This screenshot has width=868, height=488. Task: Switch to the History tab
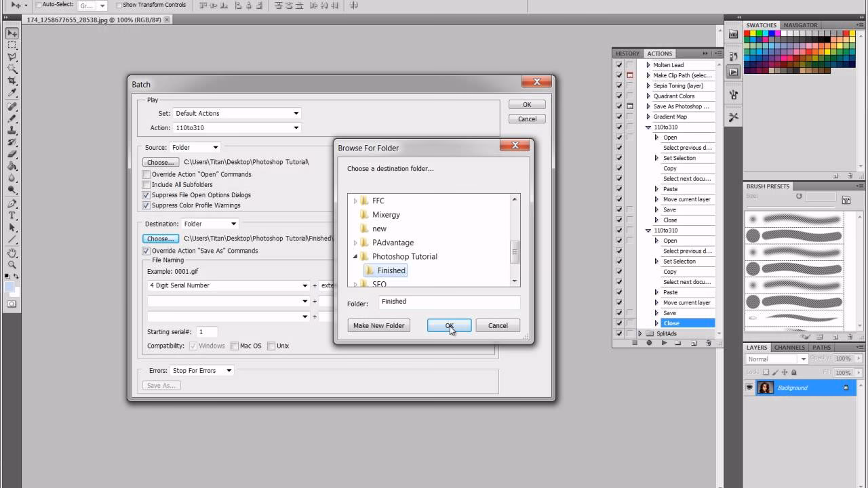coord(627,53)
